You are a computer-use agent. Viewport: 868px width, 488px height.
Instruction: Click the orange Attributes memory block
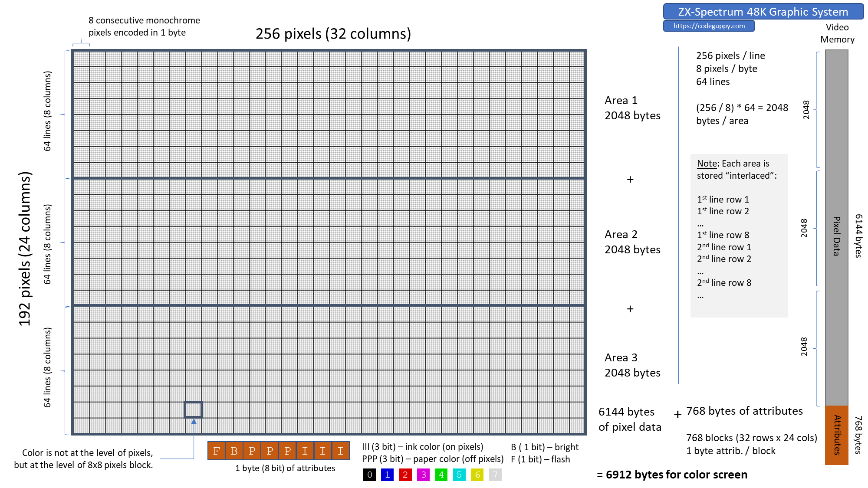[x=836, y=435]
